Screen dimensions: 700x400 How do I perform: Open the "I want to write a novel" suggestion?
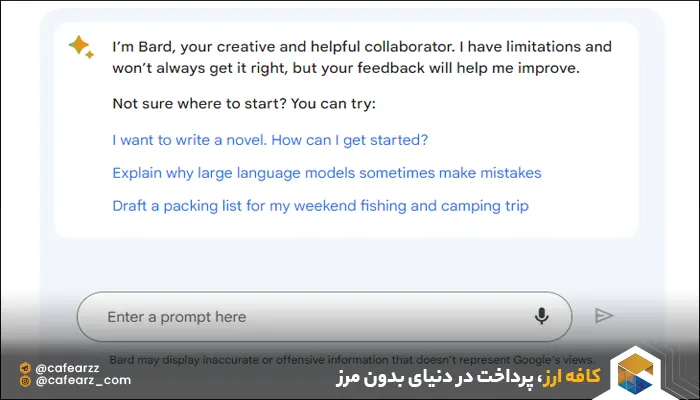tap(270, 140)
